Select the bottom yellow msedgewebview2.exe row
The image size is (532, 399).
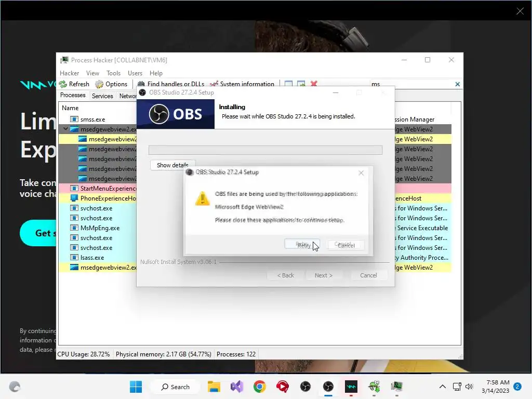coord(255,268)
